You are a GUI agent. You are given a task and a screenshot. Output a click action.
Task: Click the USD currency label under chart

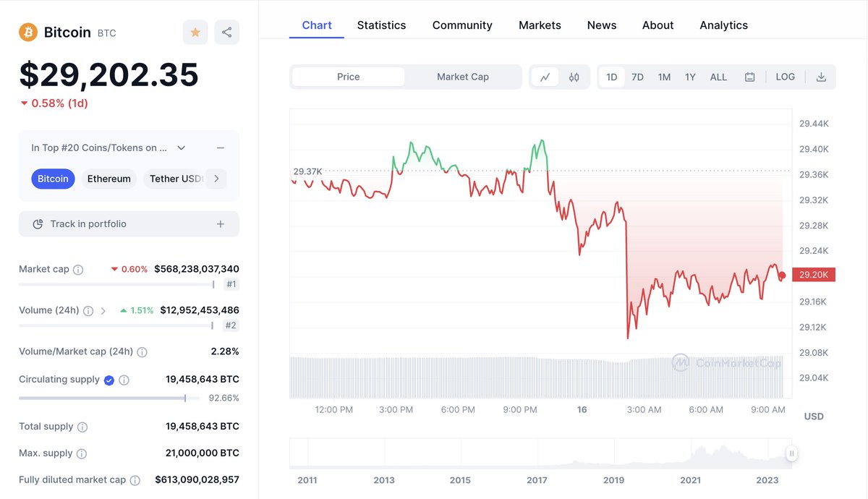pyautogui.click(x=814, y=417)
